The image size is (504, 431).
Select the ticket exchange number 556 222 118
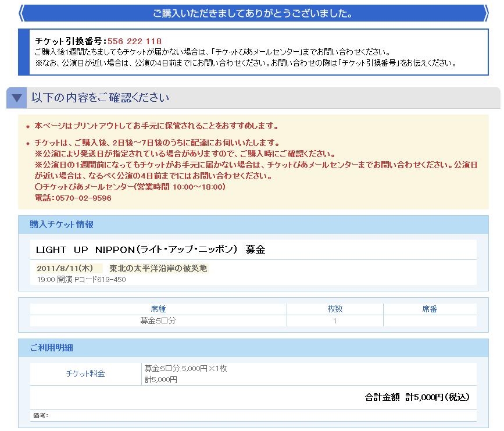click(134, 41)
